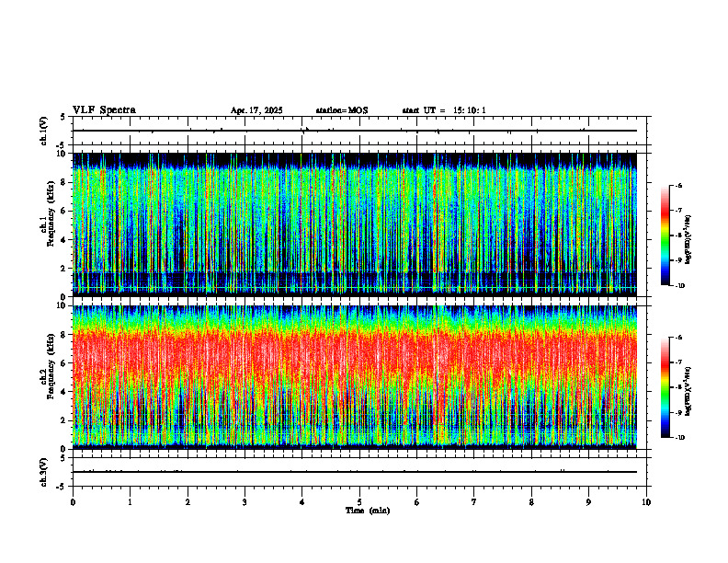The width and height of the screenshot is (728, 563).
Task: Click time axis tick label "10"
Action: click(646, 502)
